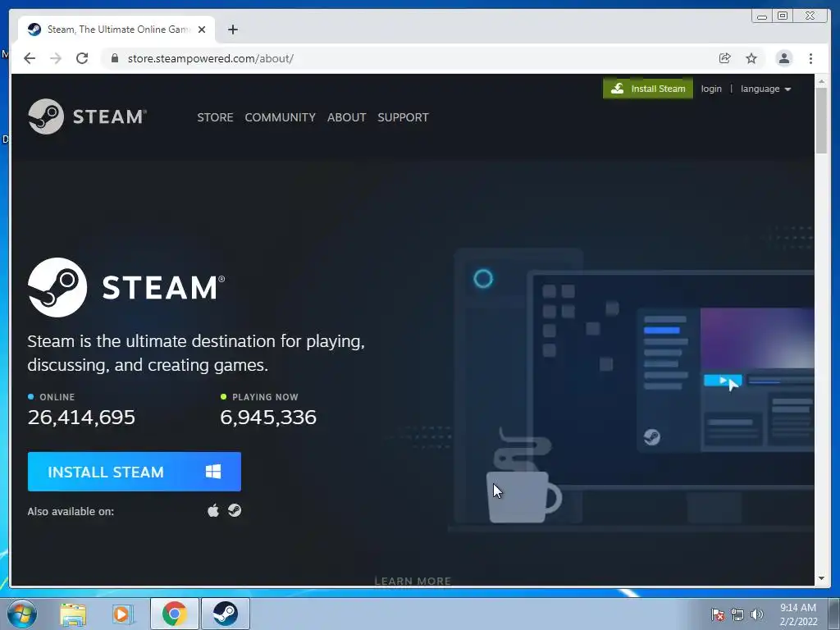
Task: Click the large STEAM logo in the hero section
Action: click(126, 287)
